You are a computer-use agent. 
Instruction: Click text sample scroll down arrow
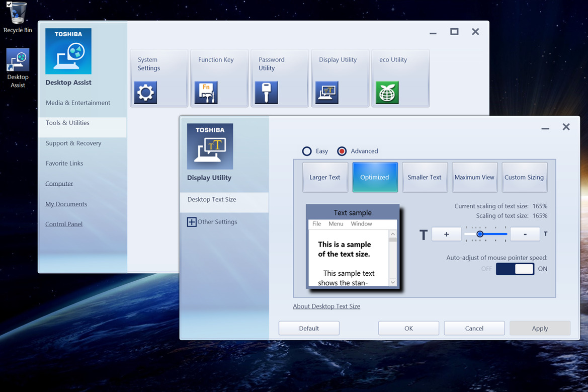pos(393,282)
